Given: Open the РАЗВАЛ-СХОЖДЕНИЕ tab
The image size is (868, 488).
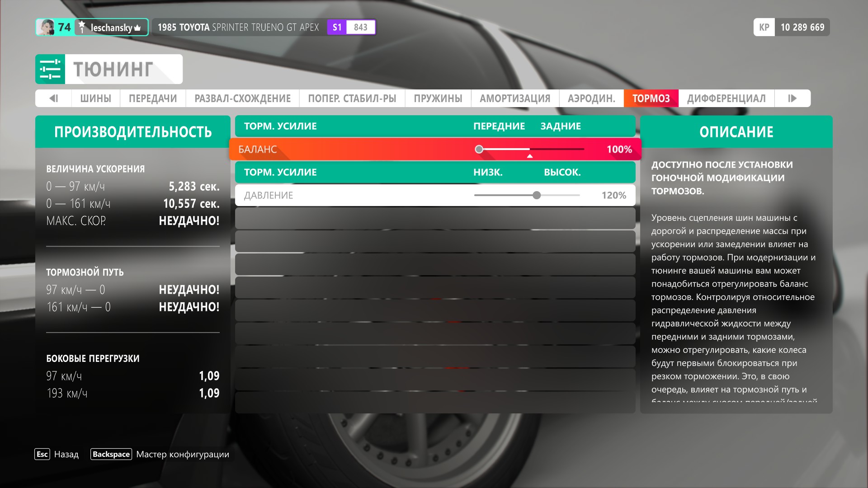Looking at the screenshot, I should click(242, 99).
